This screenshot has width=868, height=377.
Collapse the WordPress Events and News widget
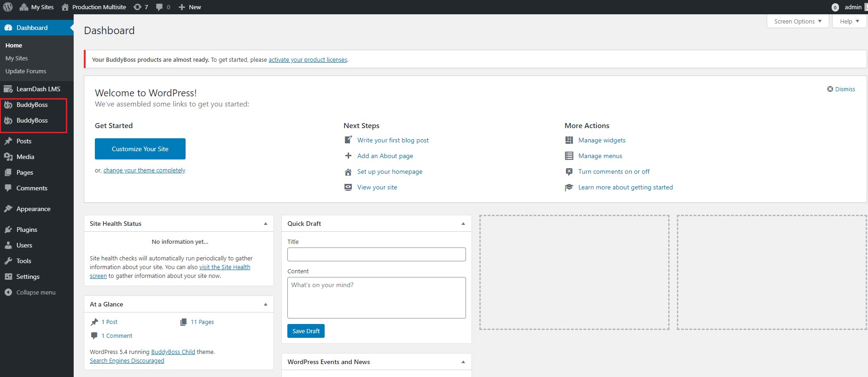tap(463, 362)
